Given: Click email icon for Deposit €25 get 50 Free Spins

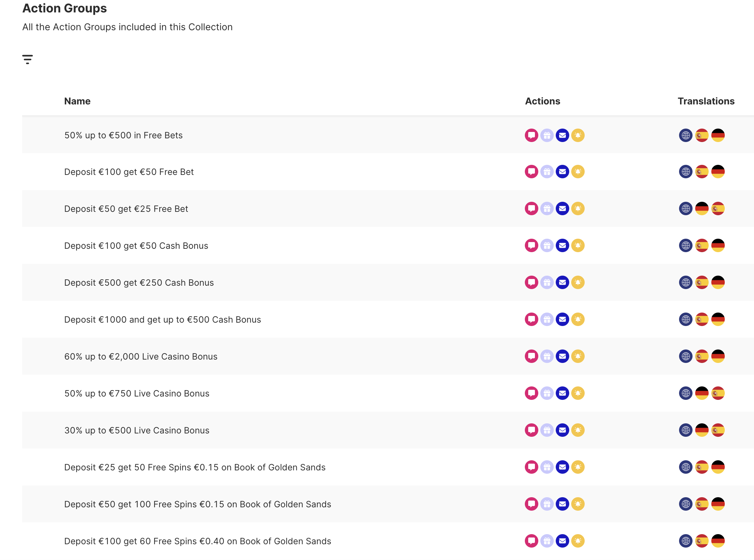Looking at the screenshot, I should click(x=562, y=467).
